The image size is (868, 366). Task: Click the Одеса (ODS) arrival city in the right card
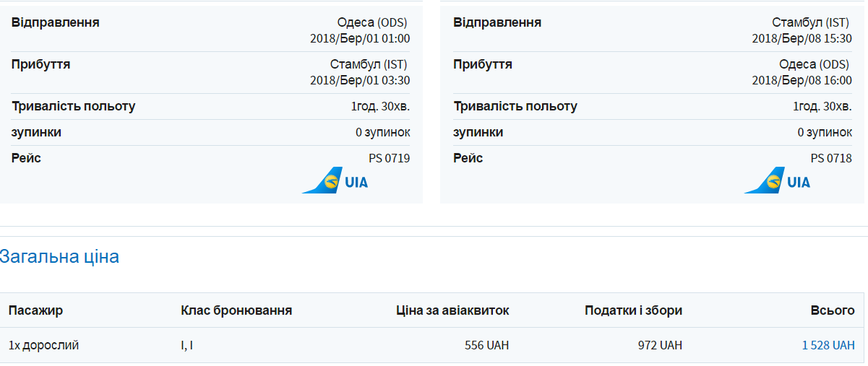click(815, 64)
